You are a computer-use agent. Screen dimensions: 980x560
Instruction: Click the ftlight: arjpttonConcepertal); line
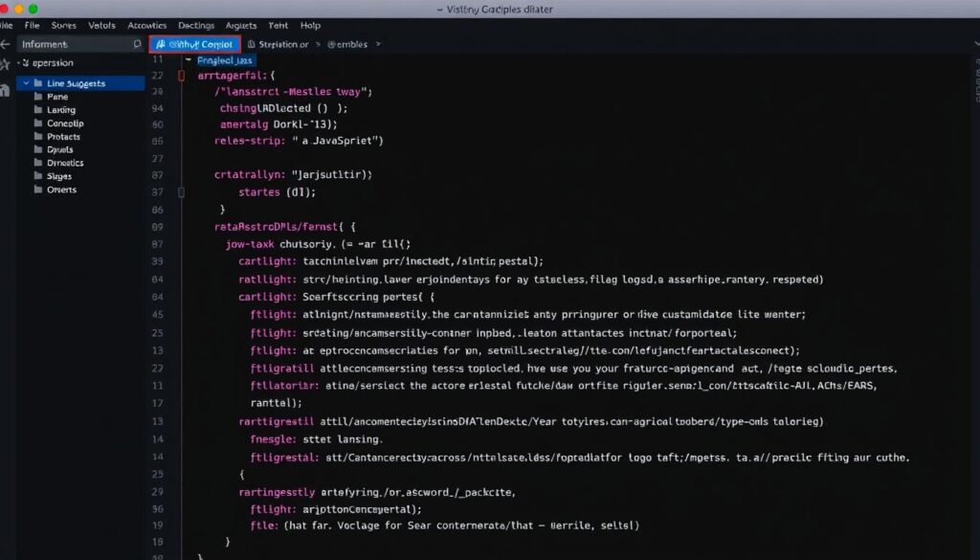click(336, 509)
